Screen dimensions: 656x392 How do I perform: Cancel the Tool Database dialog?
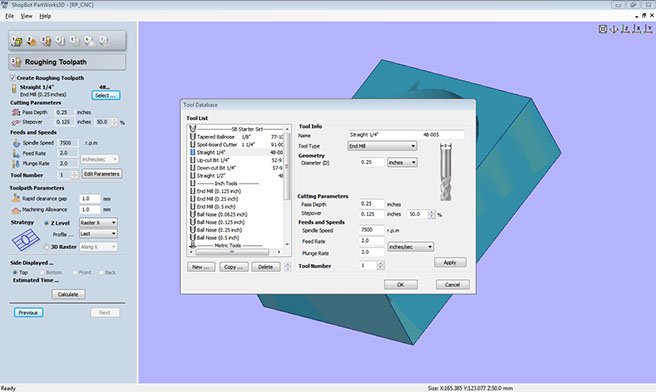[x=452, y=284]
